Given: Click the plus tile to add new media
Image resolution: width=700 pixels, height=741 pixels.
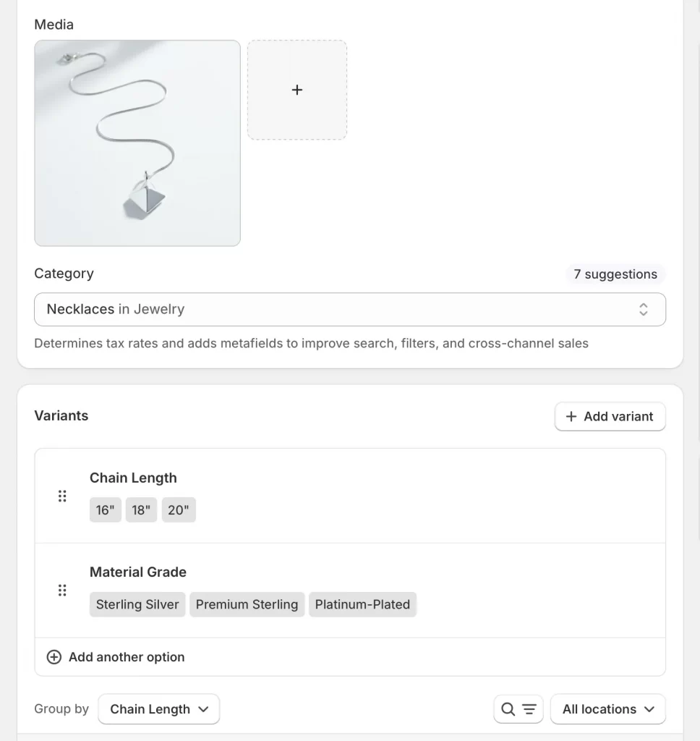Looking at the screenshot, I should tap(296, 90).
